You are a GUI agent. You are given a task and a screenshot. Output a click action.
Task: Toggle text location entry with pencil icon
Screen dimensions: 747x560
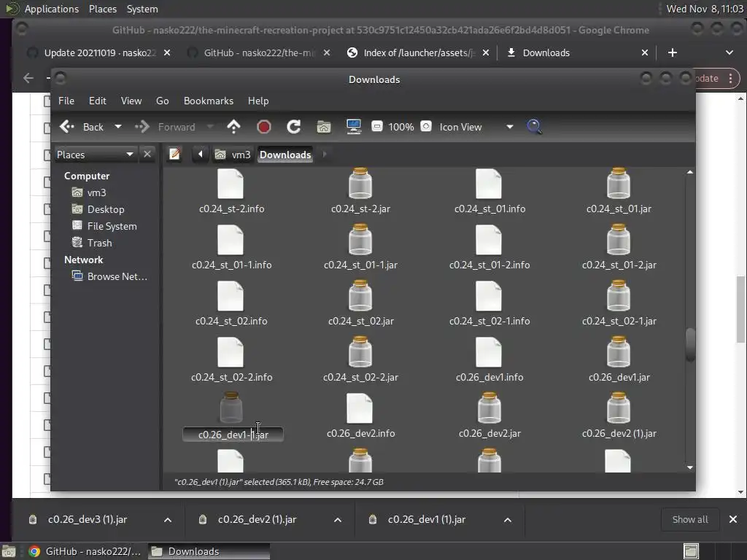tap(175, 155)
